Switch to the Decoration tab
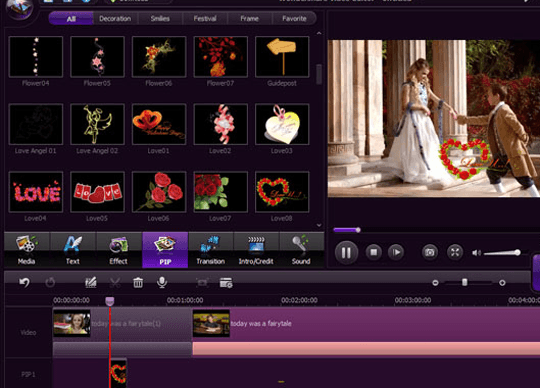This screenshot has width=540, height=388. (x=115, y=19)
